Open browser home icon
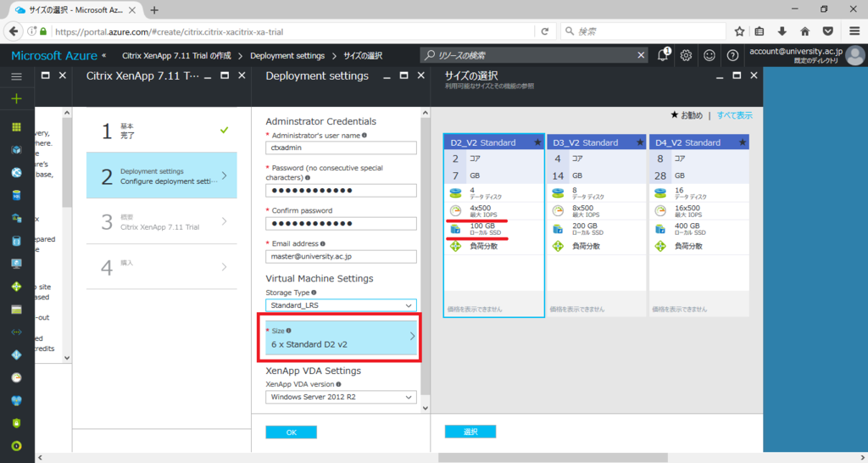The height and width of the screenshot is (463, 868). (x=805, y=31)
